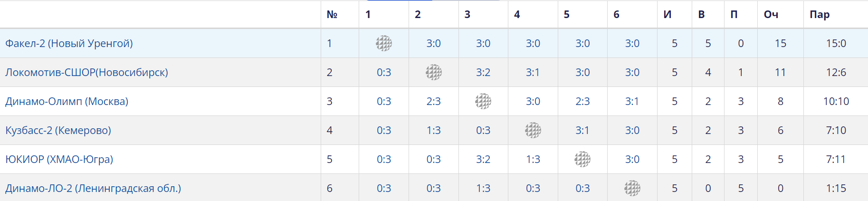This screenshot has width=868, height=201.
Task: Open the ЮКИОР (ХМАО-Югра) team link
Action: (x=59, y=159)
